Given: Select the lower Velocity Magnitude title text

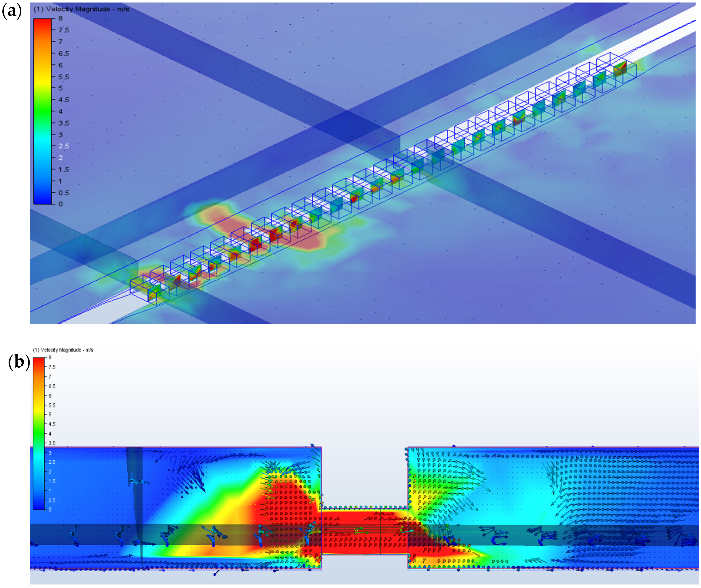Looking at the screenshot, I should pyautogui.click(x=63, y=350).
